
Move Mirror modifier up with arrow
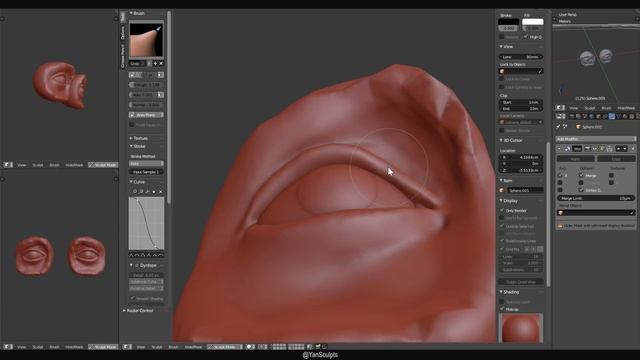[618, 149]
